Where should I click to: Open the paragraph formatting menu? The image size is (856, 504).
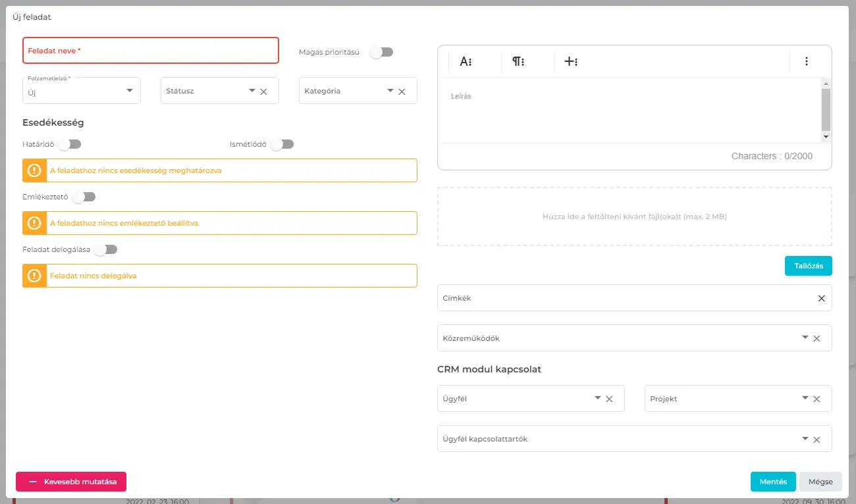518,61
